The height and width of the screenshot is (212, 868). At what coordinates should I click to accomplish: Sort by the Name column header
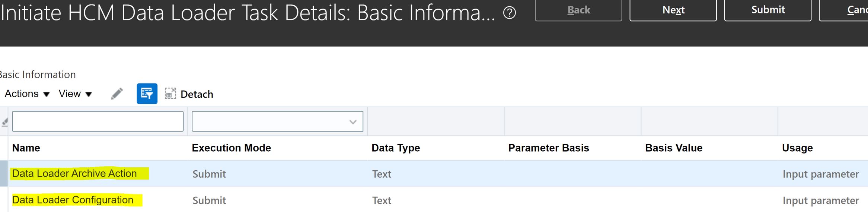tap(26, 148)
